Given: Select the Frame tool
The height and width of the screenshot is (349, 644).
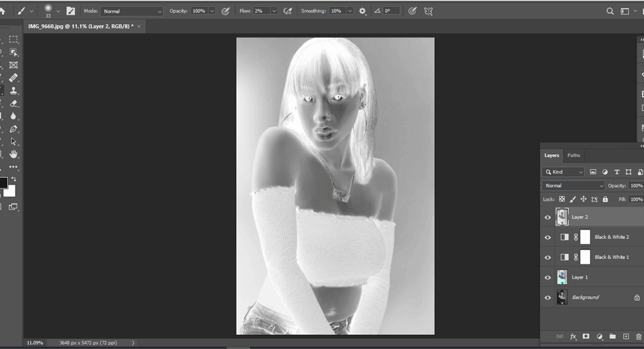Looking at the screenshot, I should [13, 65].
